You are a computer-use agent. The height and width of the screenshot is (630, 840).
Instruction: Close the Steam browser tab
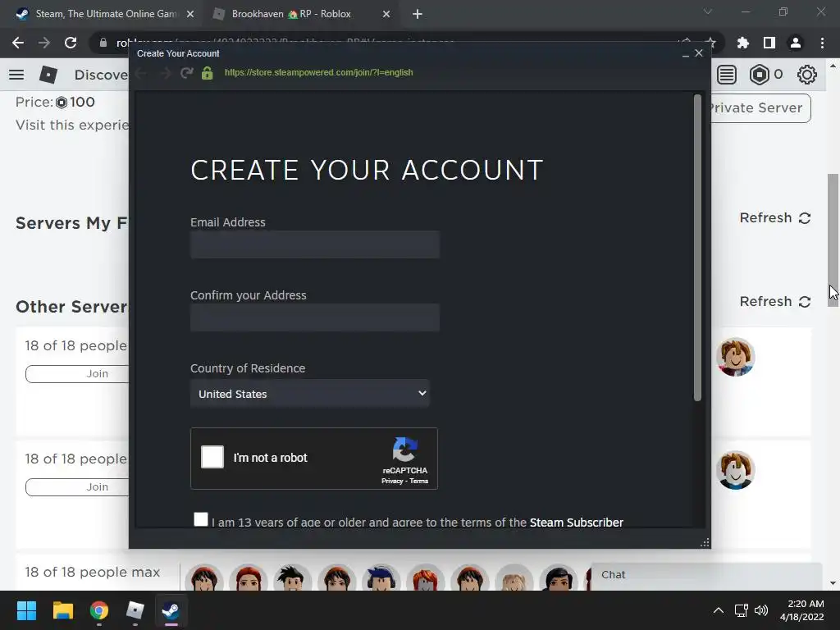pos(190,14)
